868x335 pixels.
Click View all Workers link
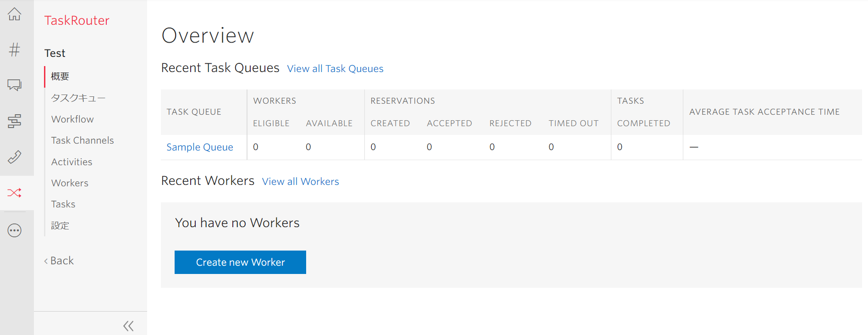tap(301, 182)
